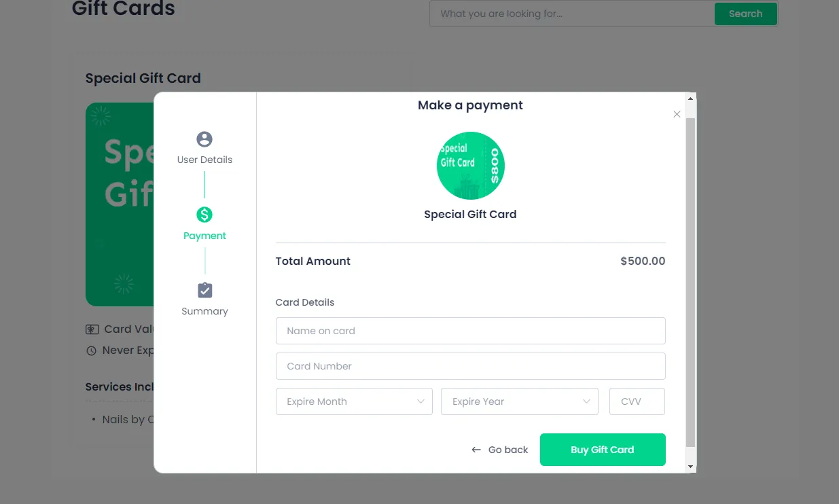Click the User Details person icon

click(204, 139)
